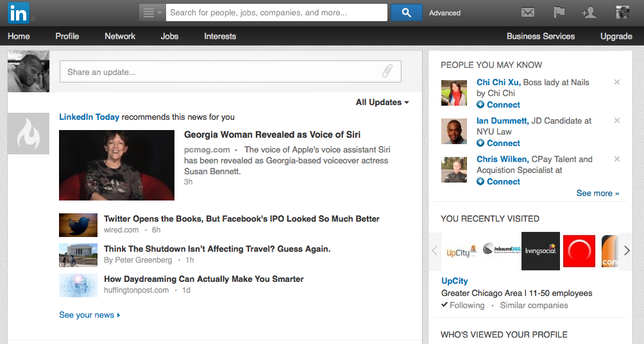Open the Siri voice actress photo

click(x=117, y=165)
